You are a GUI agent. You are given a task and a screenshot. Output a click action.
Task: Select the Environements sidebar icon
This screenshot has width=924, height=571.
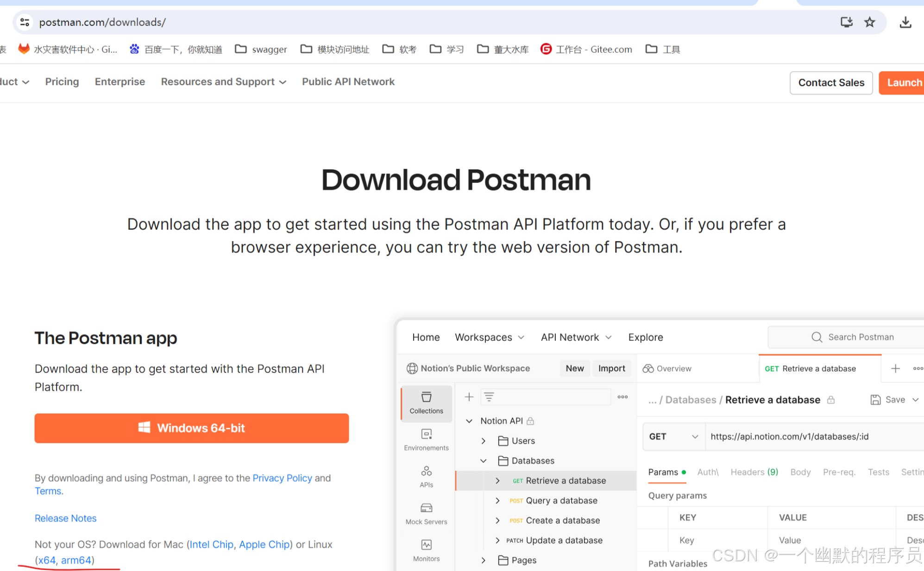click(x=426, y=440)
